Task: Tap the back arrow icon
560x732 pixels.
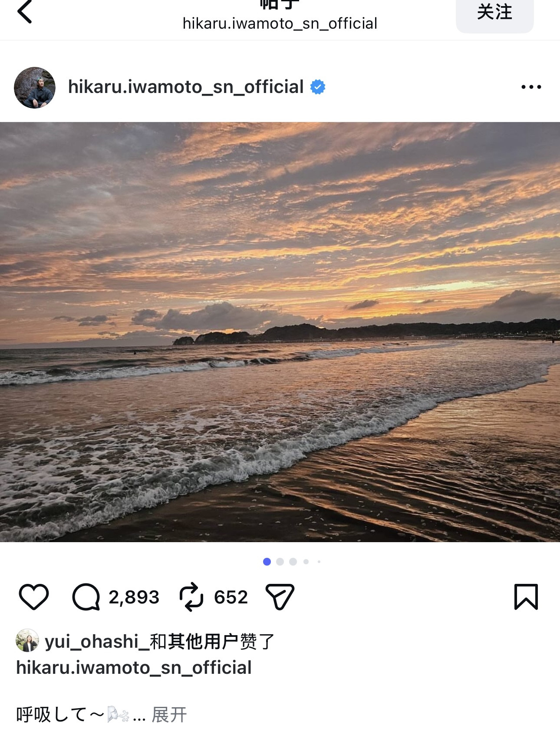Action: click(25, 12)
